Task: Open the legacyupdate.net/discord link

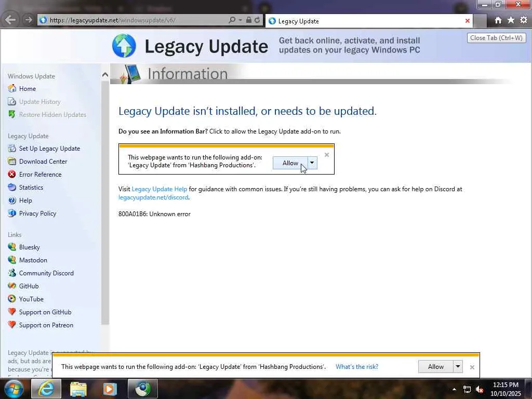Action: coord(153,197)
